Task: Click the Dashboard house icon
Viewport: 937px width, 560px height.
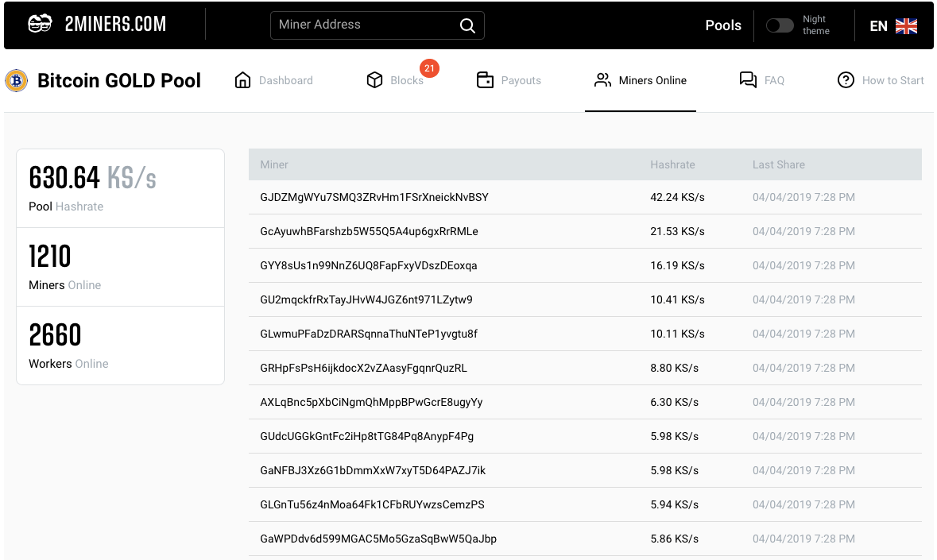Action: coord(243,80)
